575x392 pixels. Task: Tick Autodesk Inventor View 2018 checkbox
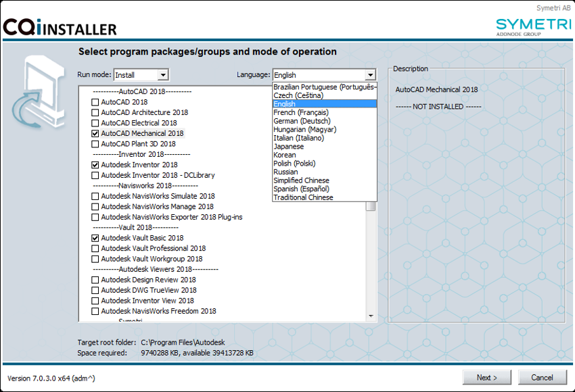point(95,301)
